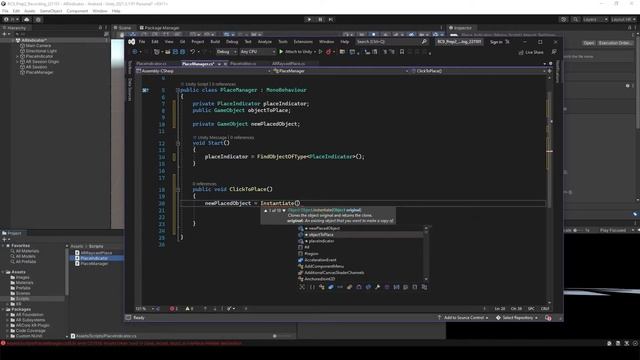Expand AR Session Origin in Hierarchy

pos(18,62)
